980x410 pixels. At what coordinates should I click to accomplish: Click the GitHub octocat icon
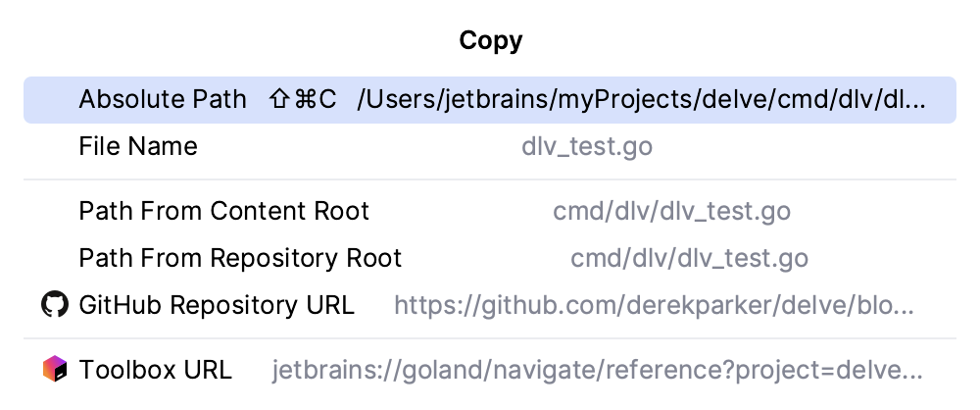pyautogui.click(x=55, y=305)
